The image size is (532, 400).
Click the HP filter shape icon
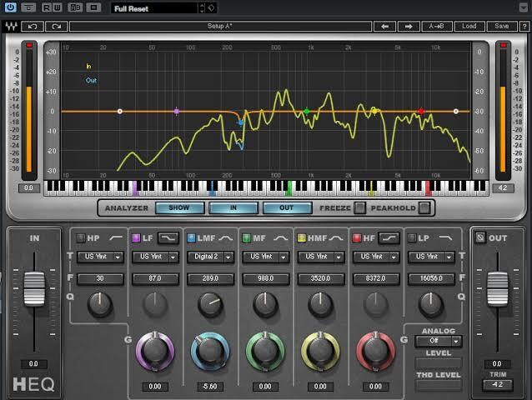point(116,238)
